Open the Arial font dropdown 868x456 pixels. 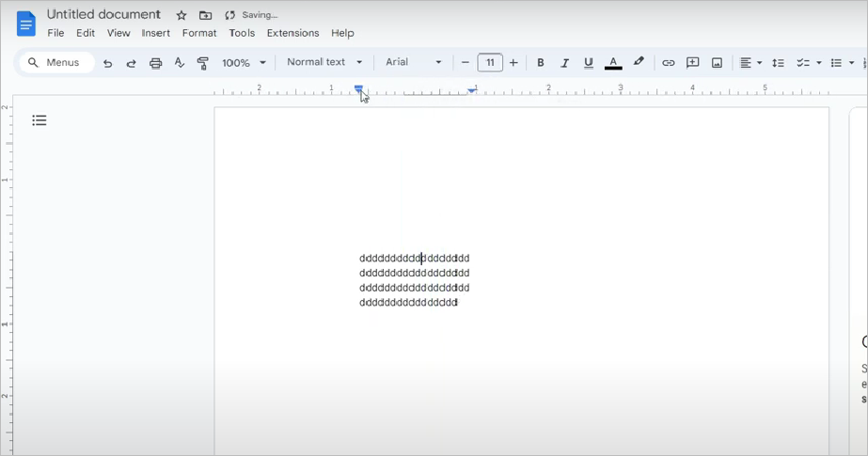414,62
